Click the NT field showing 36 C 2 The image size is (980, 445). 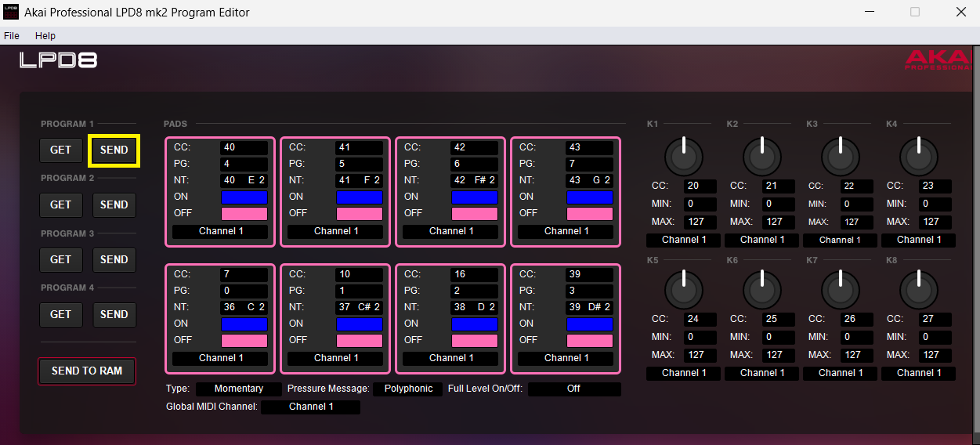(244, 307)
